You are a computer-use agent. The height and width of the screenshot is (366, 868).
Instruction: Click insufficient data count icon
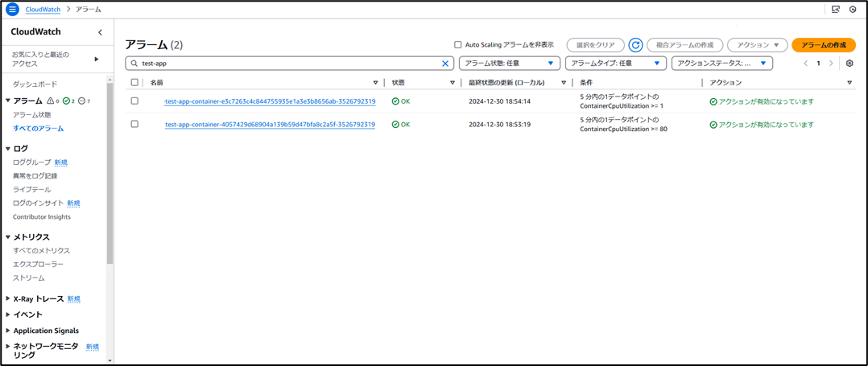coord(81,101)
